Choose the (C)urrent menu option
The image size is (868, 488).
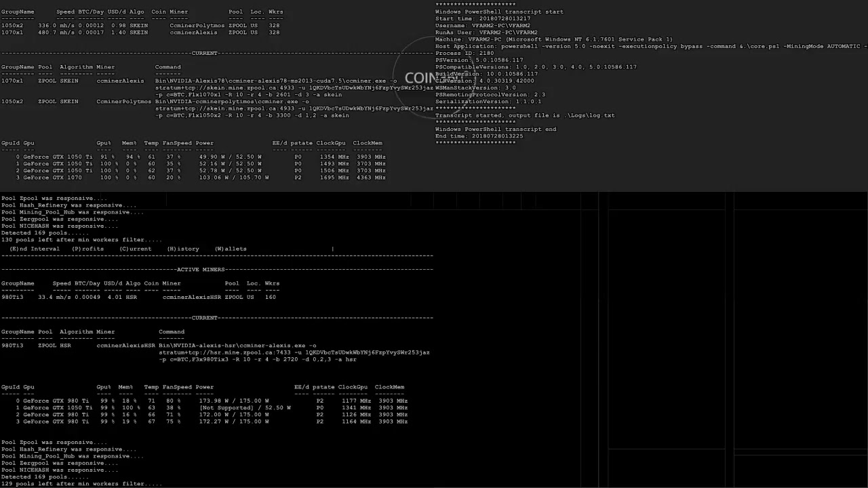click(136, 249)
